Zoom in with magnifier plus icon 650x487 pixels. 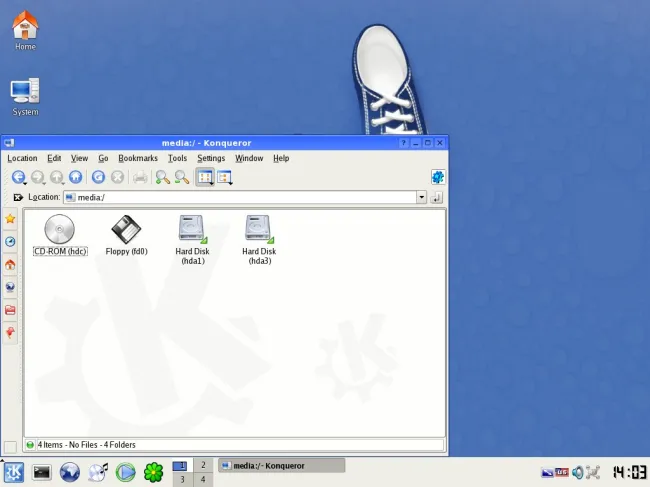[x=162, y=177]
